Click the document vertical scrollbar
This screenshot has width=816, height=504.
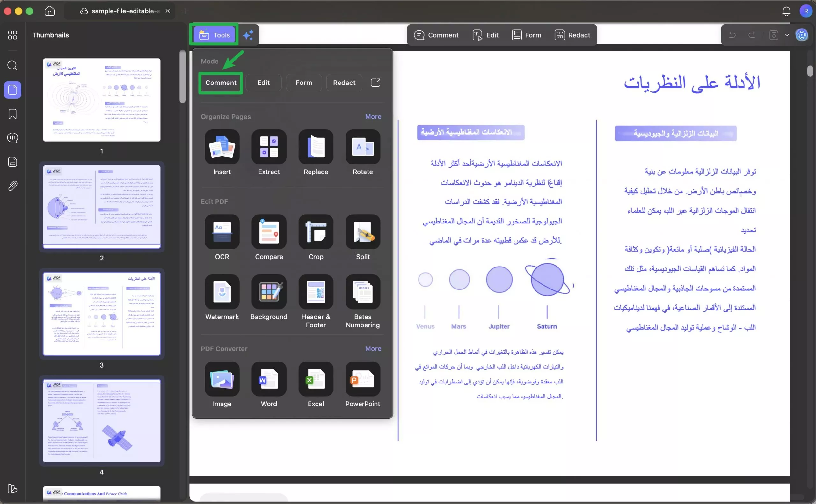(810, 71)
